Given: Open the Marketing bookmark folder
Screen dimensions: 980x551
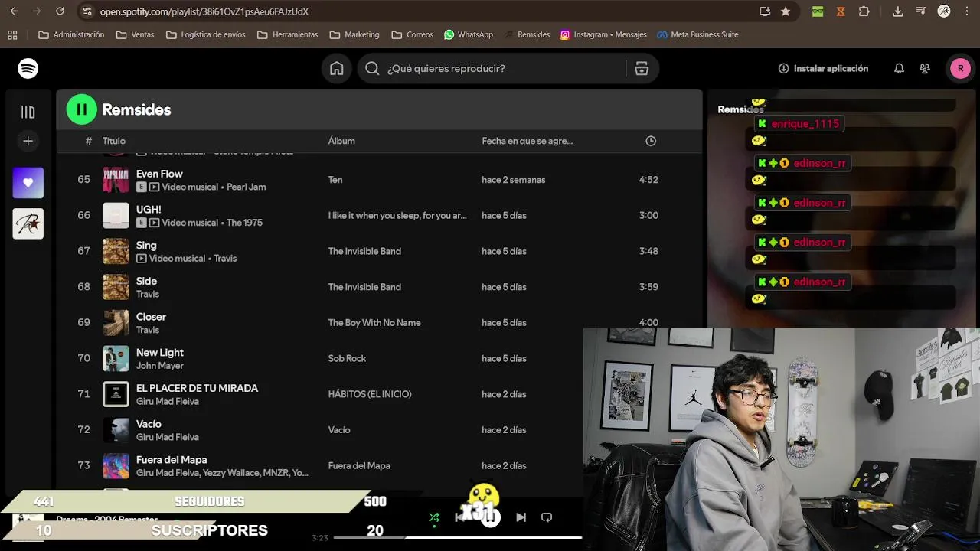Looking at the screenshot, I should coord(354,34).
